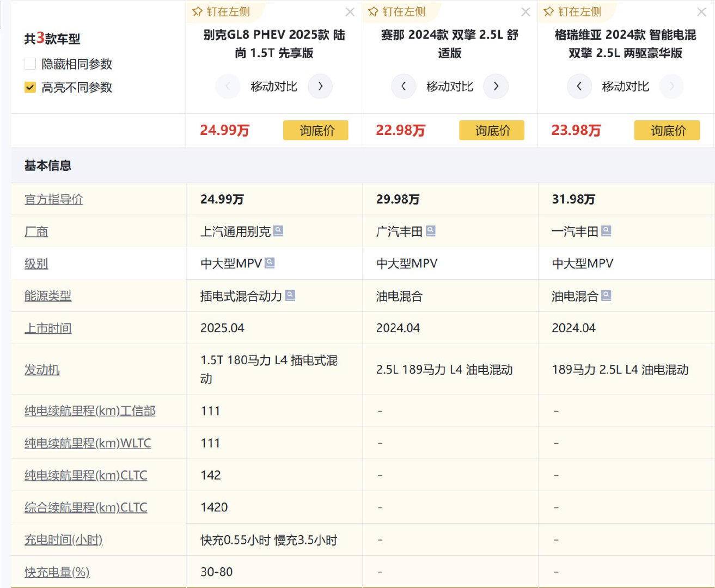Remove the 赛那 column from the comparison
Viewport: 715px width, 588px height.
click(x=525, y=12)
